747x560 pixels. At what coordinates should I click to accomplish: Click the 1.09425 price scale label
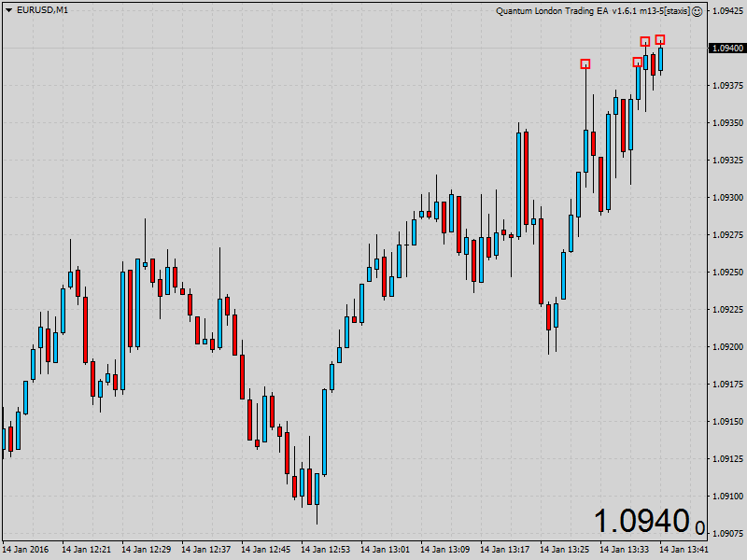point(728,11)
